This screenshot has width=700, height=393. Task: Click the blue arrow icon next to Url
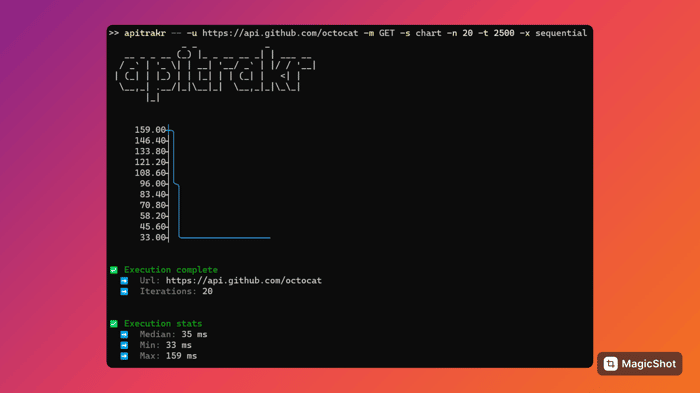tap(124, 280)
